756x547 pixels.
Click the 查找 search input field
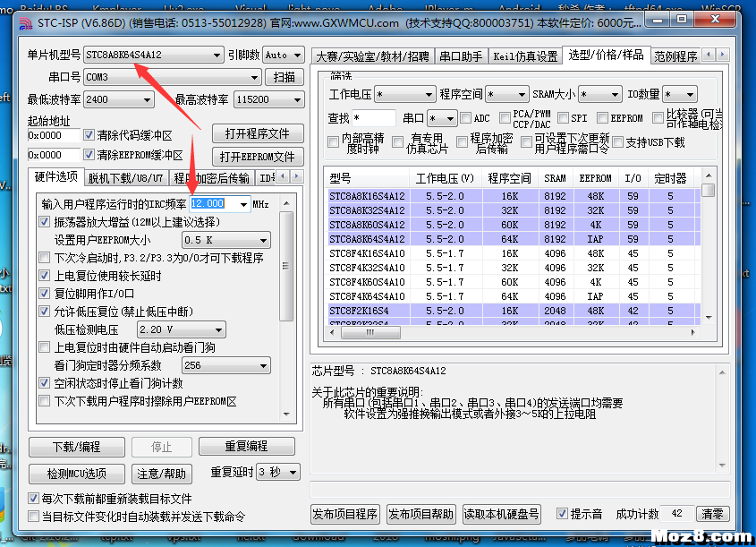374,118
